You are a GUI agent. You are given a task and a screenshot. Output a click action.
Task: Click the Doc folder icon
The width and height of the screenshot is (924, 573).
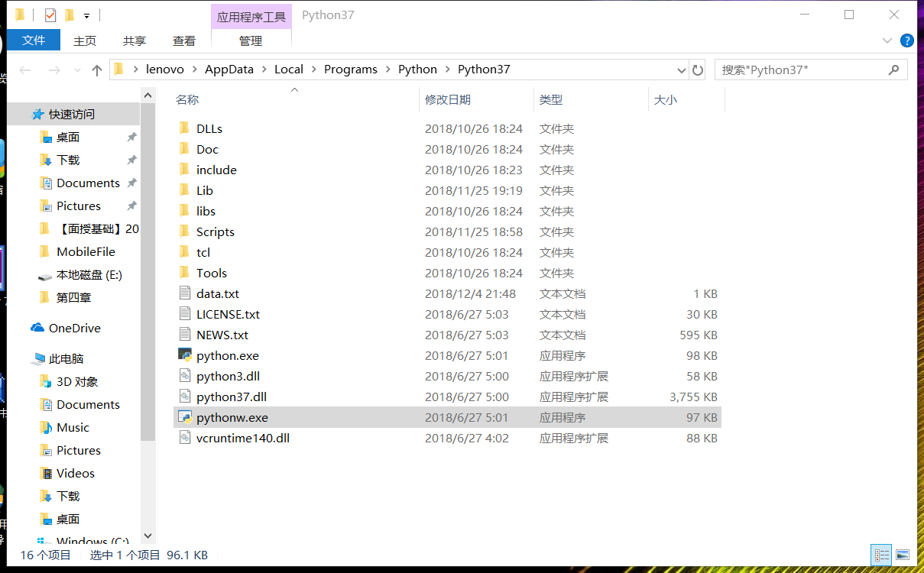pyautogui.click(x=184, y=149)
